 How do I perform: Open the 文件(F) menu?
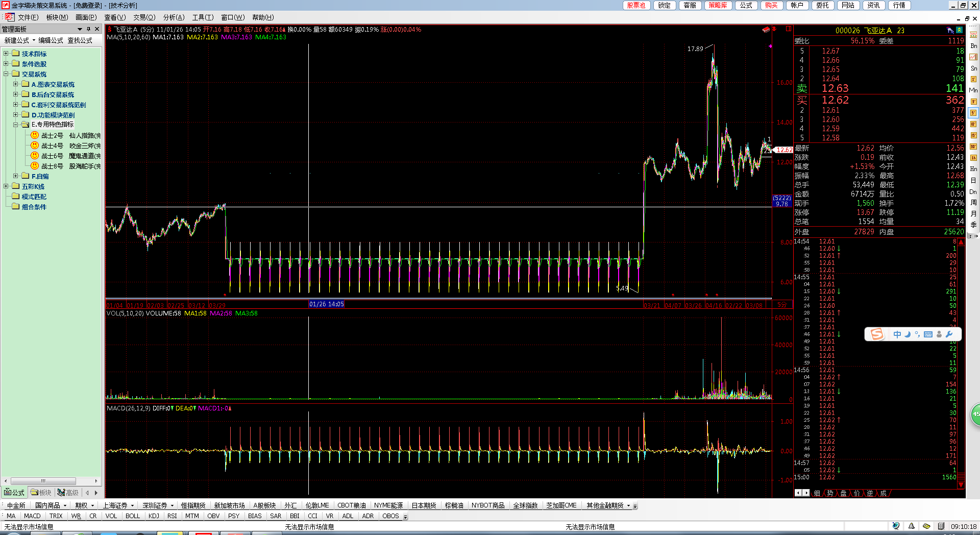point(28,17)
